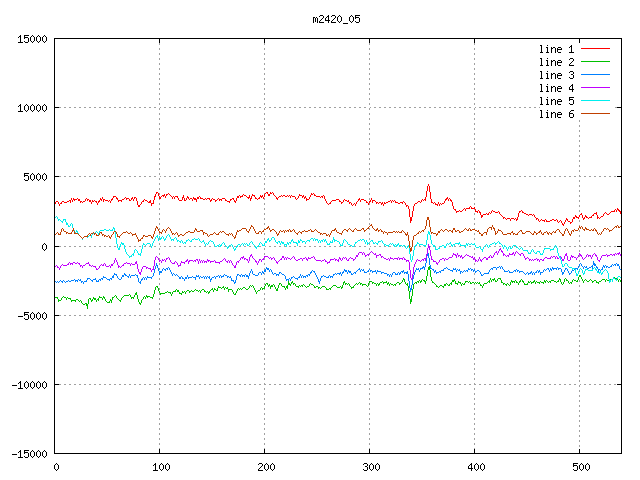
Task: Select the -5000 y-axis tick label
Action: coord(30,315)
